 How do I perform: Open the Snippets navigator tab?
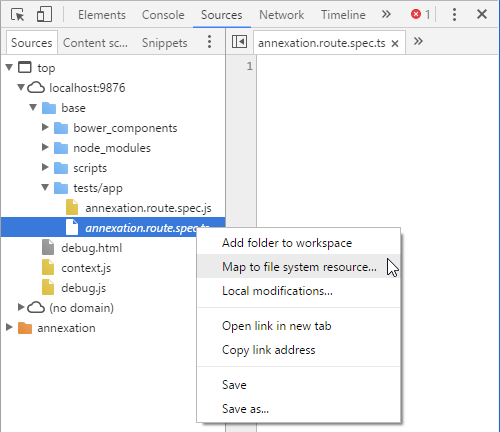(x=164, y=43)
